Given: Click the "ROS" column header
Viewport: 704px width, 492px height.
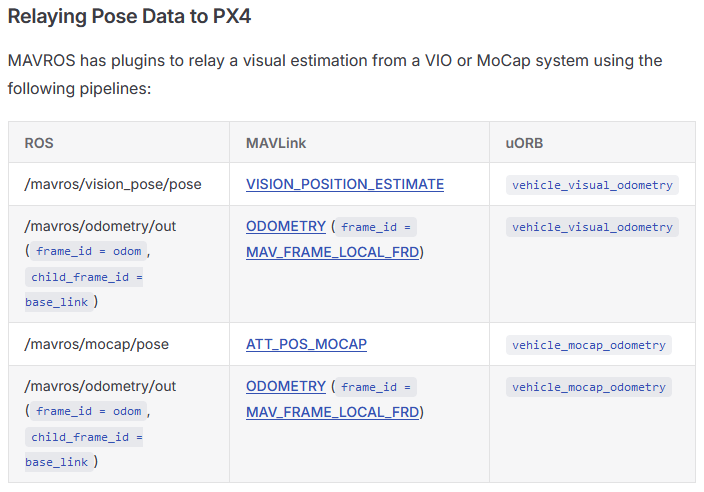Looking at the screenshot, I should tap(39, 143).
